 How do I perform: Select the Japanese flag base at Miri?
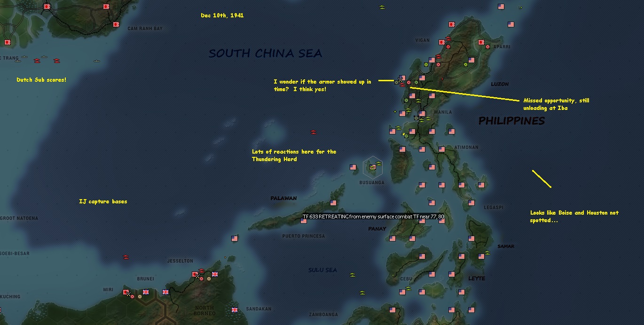click(x=126, y=292)
